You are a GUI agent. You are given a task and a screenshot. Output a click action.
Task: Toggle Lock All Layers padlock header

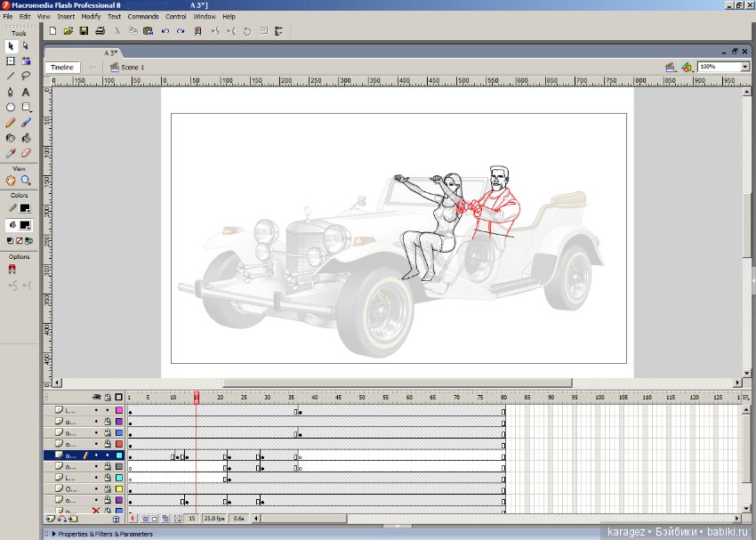(x=108, y=397)
